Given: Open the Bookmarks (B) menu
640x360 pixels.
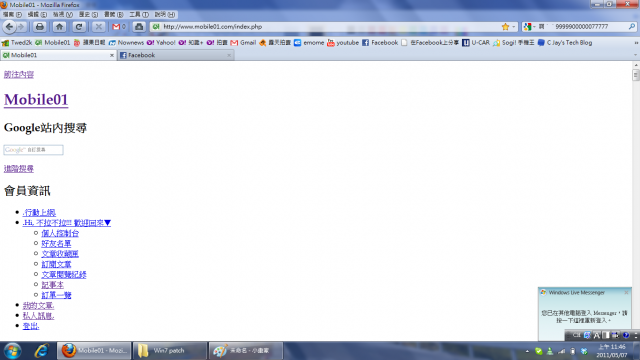Looking at the screenshot, I should coord(113,14).
